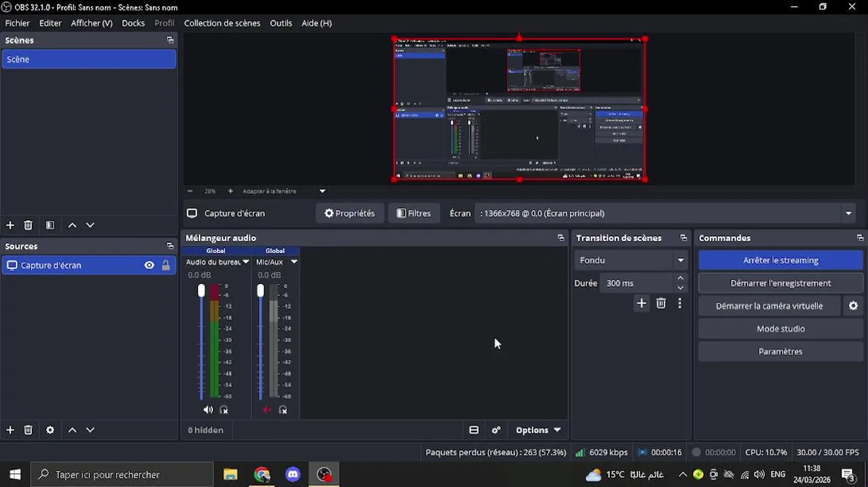Screen dimensions: 868x487
Task: Add a new scene with the plus icon
Action: click(x=10, y=225)
